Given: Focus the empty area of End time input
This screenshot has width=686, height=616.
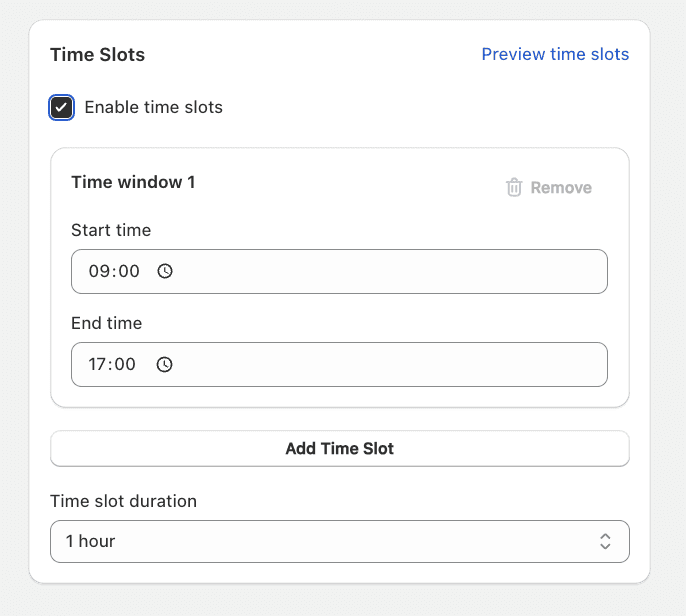Looking at the screenshot, I should tap(390, 365).
